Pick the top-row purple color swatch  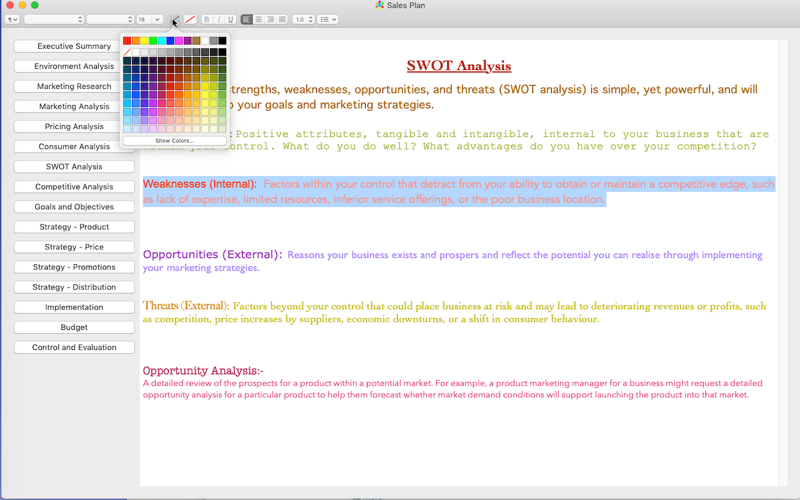tap(188, 41)
